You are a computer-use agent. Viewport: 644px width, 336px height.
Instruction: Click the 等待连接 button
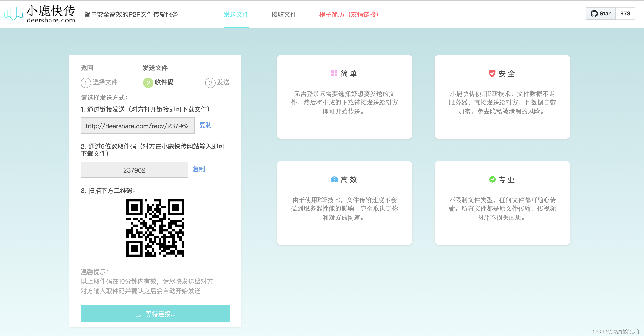pyautogui.click(x=155, y=313)
